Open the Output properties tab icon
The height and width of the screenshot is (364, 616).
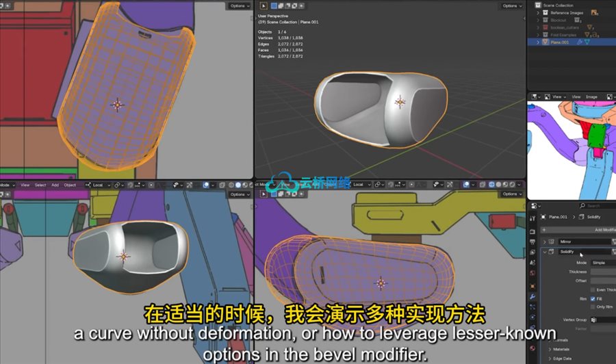(x=532, y=241)
